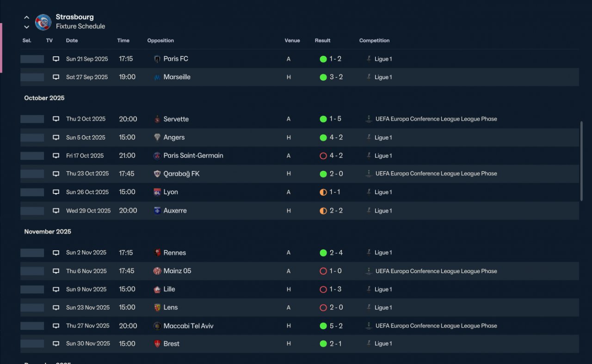Click the Maccabi Tel Aviv crest icon

[x=157, y=326]
